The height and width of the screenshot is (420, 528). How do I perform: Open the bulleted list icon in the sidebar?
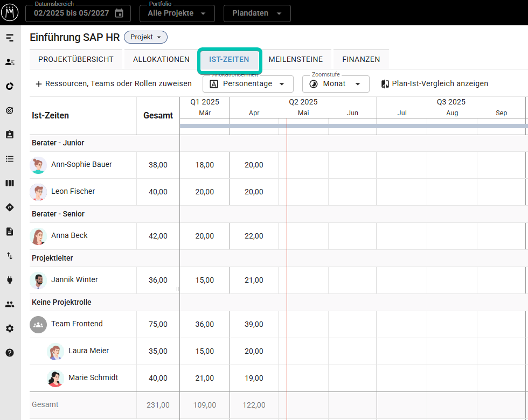pos(10,159)
